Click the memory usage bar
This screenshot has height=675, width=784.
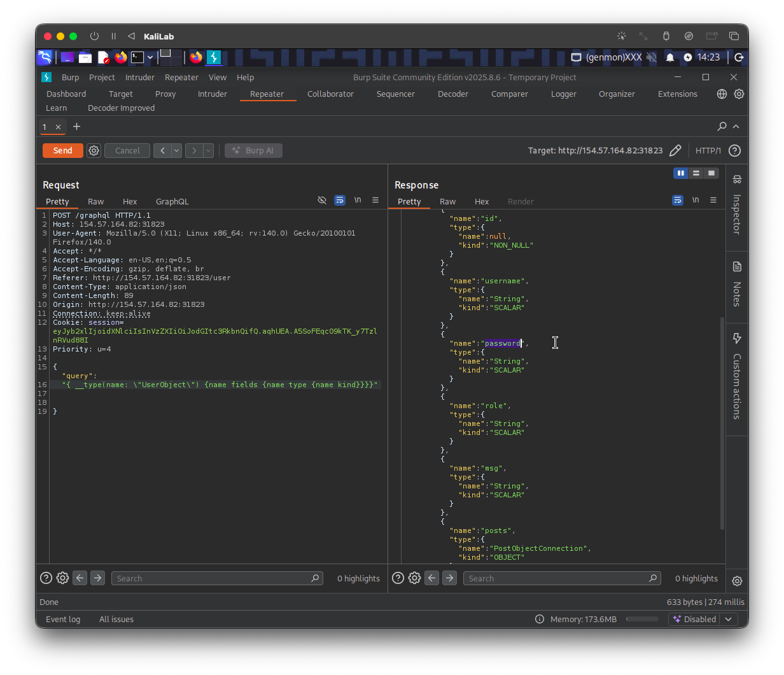pyautogui.click(x=642, y=619)
